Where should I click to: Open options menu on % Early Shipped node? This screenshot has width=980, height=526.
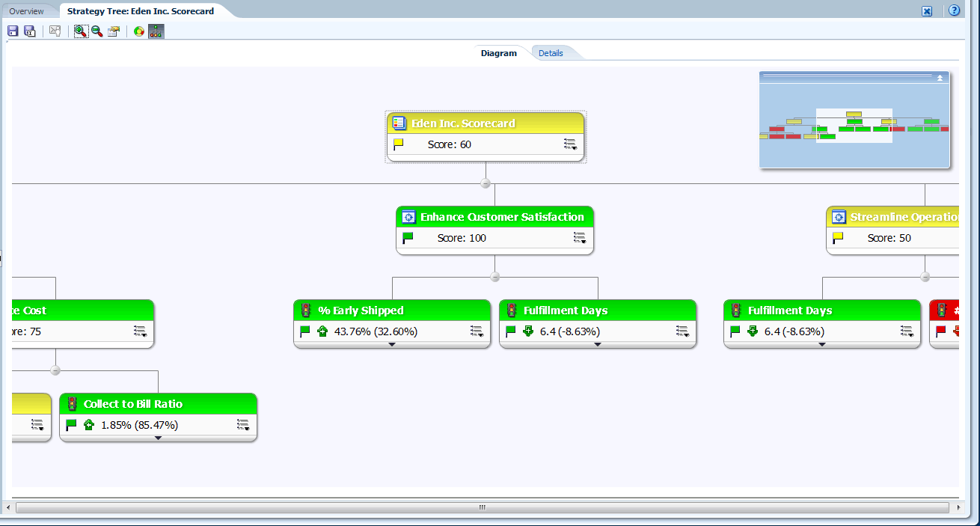(x=477, y=331)
